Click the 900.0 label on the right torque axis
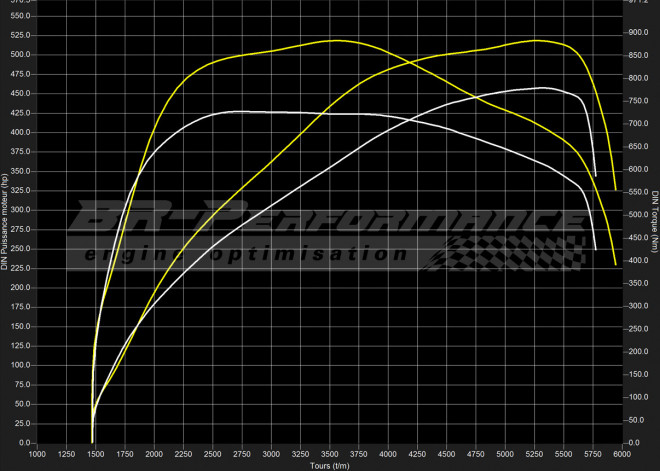 tap(636, 32)
